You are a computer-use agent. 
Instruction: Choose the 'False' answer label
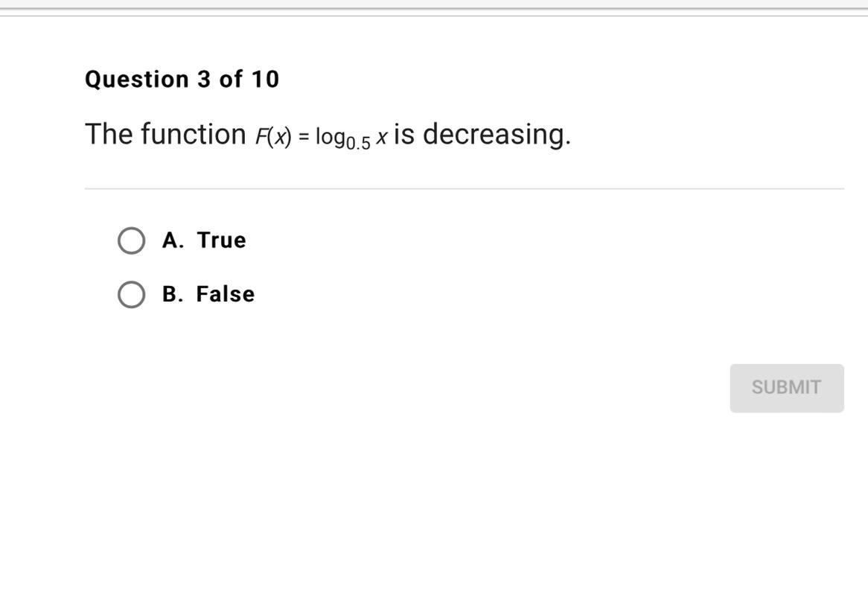[x=226, y=294]
